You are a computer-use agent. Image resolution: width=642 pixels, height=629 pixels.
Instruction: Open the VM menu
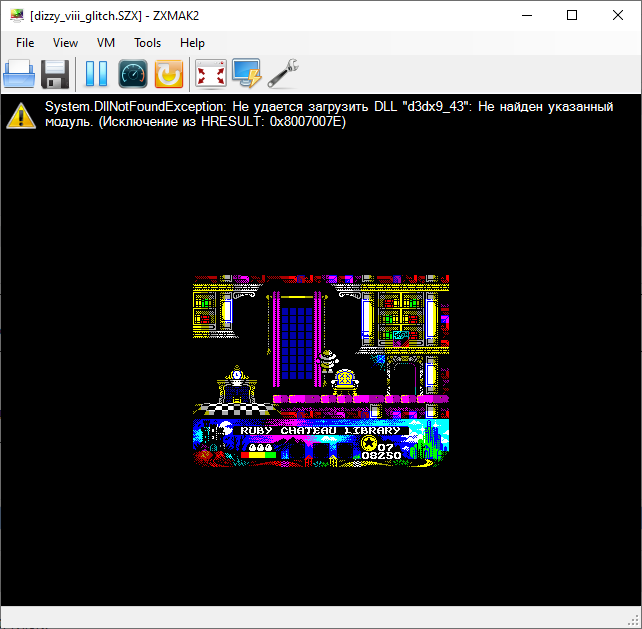tap(106, 43)
